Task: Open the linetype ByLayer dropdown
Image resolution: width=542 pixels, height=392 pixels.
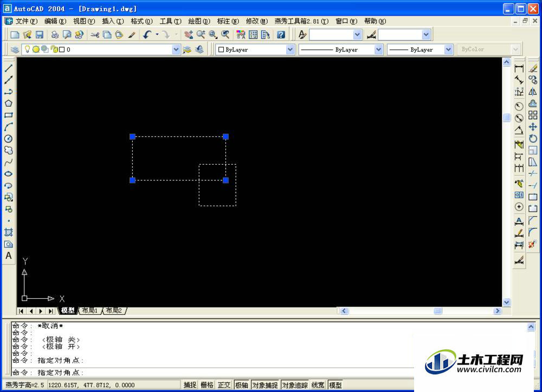Action: 378,50
